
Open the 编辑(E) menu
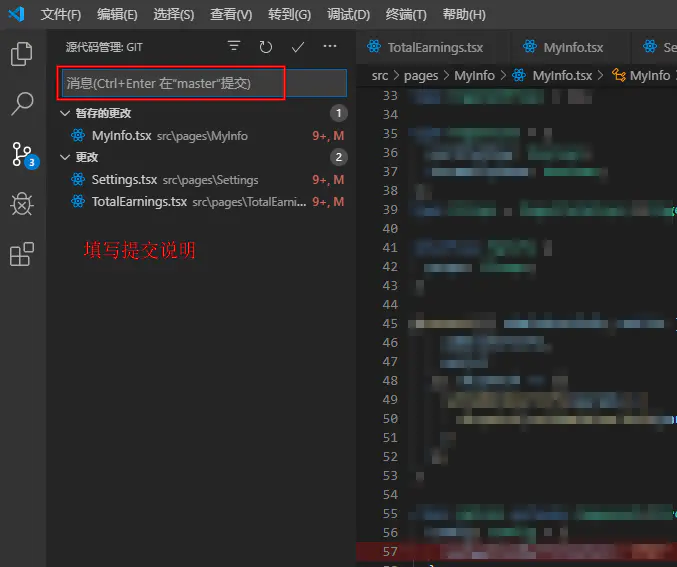point(117,15)
